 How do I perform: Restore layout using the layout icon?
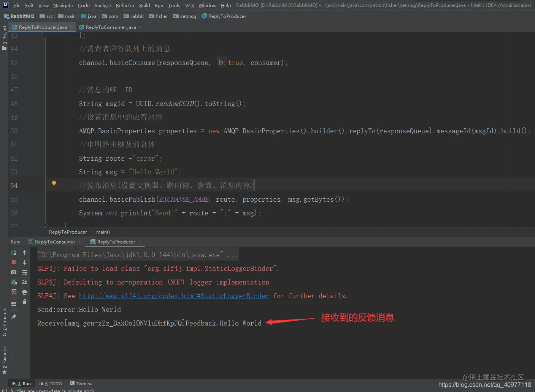14,304
